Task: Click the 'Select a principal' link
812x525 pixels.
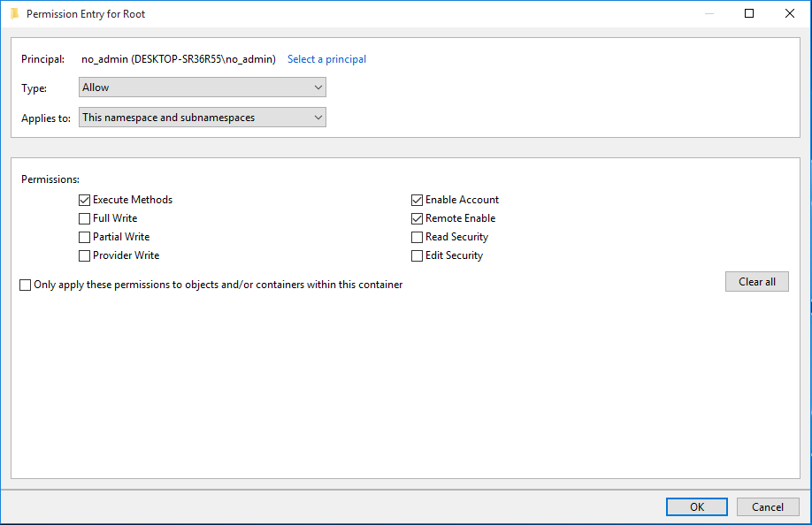Action: click(326, 59)
